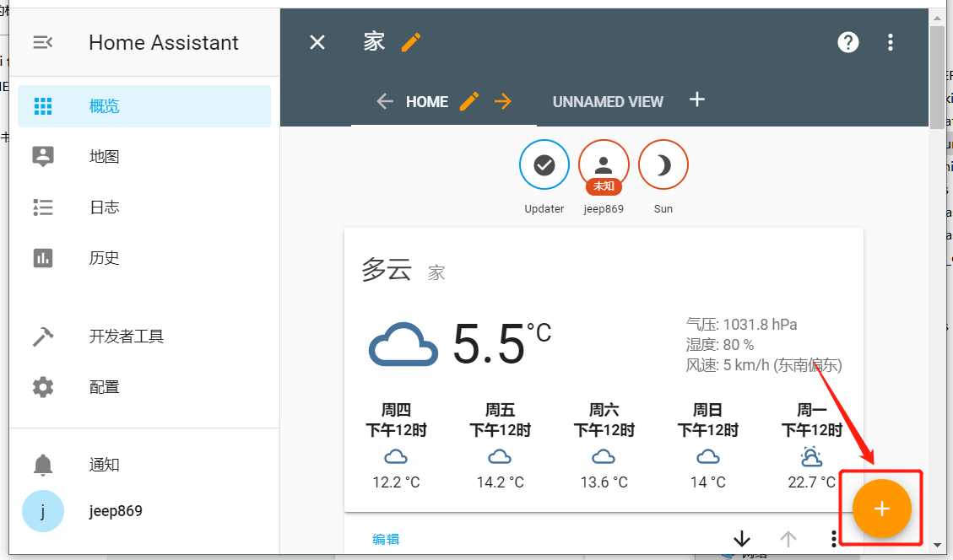Click the page scrollbar up arrow

coord(937,19)
